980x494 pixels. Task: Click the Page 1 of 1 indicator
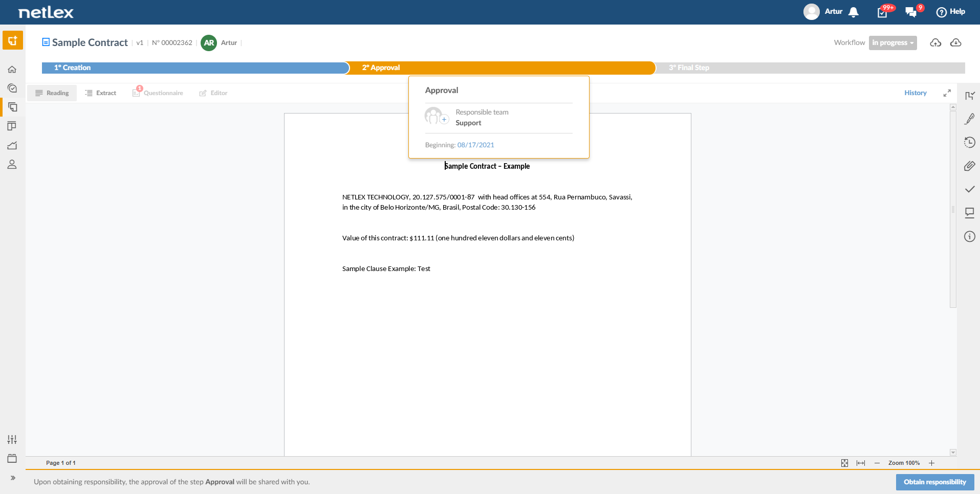point(61,463)
